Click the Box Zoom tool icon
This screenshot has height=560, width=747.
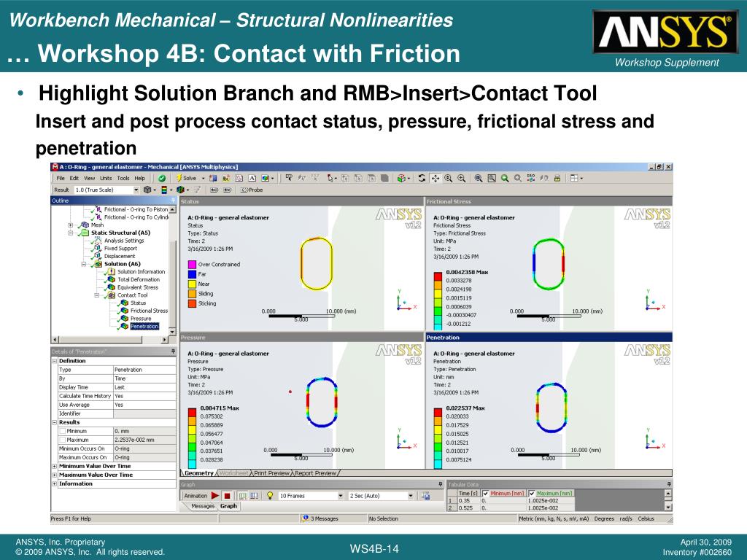[461, 178]
